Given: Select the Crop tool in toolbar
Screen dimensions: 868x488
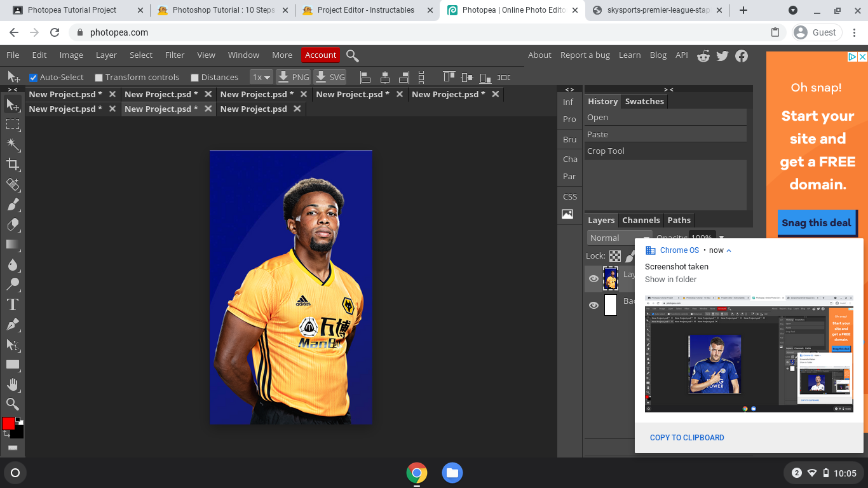Looking at the screenshot, I should pos(13,165).
